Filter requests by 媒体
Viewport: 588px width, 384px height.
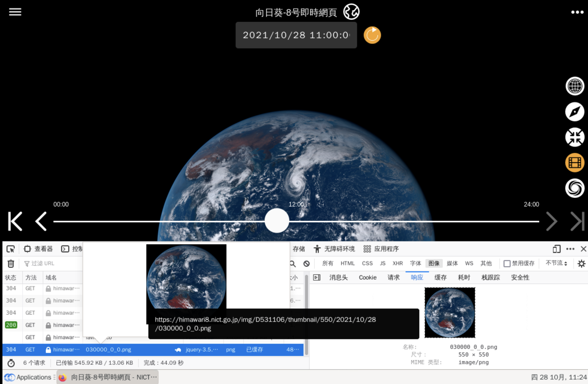452,263
